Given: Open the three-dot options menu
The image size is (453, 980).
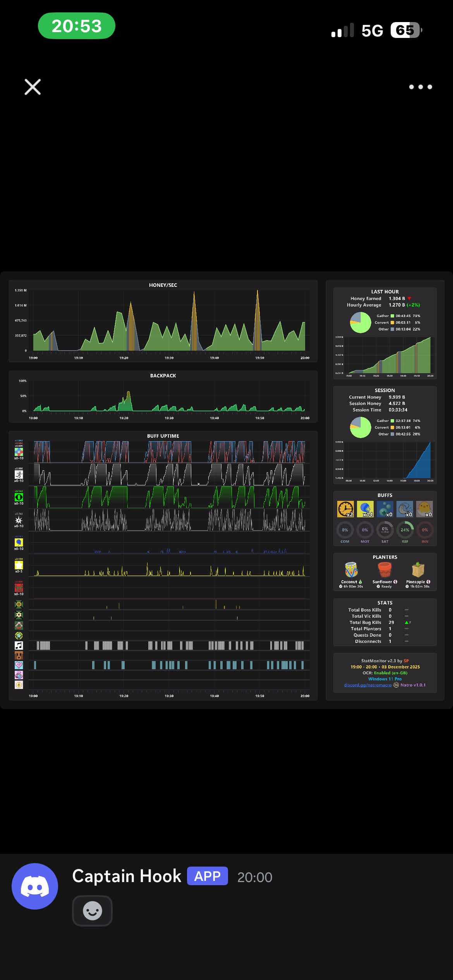Looking at the screenshot, I should tap(420, 87).
